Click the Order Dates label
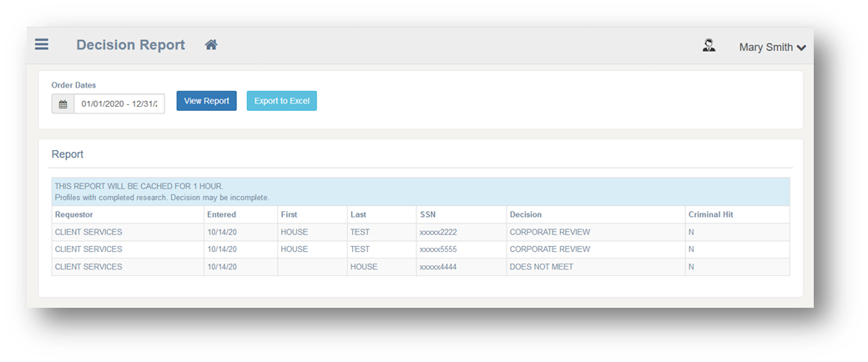868x362 pixels. (x=73, y=85)
